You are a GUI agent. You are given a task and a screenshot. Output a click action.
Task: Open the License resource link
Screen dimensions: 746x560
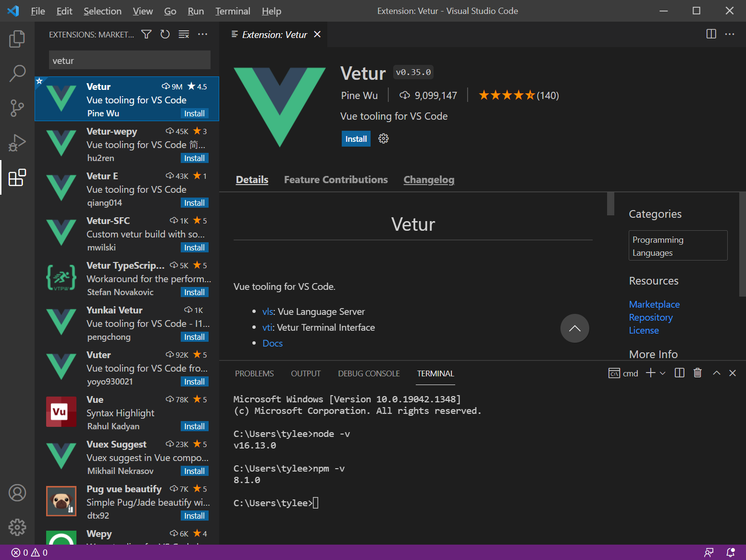644,330
